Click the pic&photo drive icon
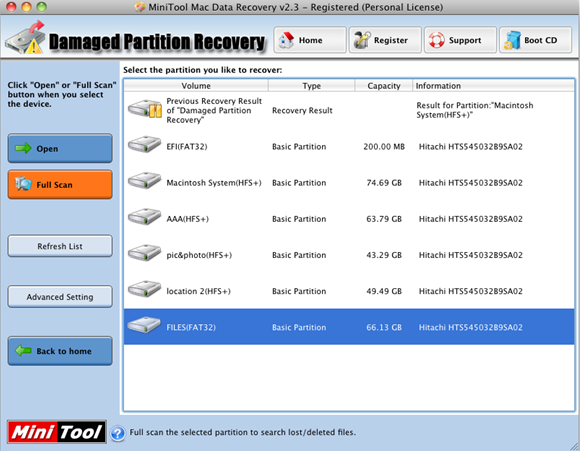The image size is (580, 451). pyautogui.click(x=144, y=253)
